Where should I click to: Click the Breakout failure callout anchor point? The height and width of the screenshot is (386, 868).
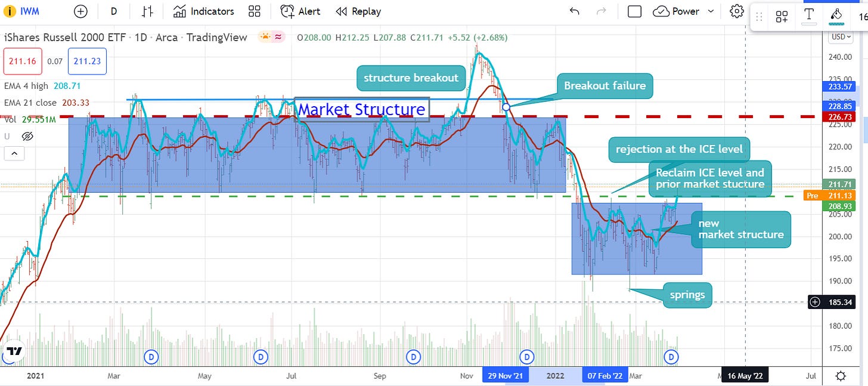tap(506, 107)
